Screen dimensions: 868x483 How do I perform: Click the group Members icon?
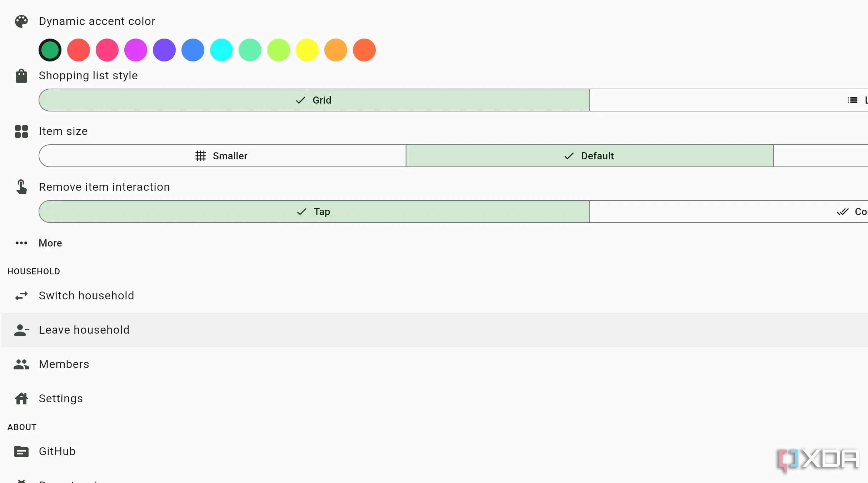[21, 364]
